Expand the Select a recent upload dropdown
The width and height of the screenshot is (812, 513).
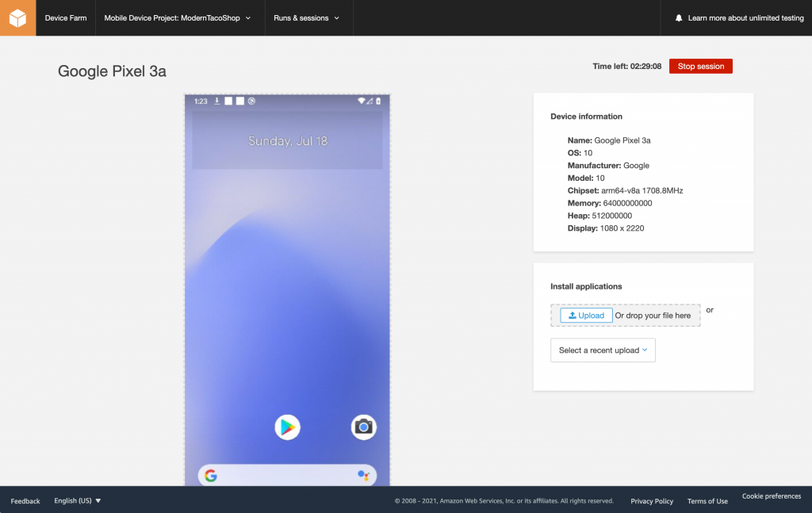click(x=603, y=350)
